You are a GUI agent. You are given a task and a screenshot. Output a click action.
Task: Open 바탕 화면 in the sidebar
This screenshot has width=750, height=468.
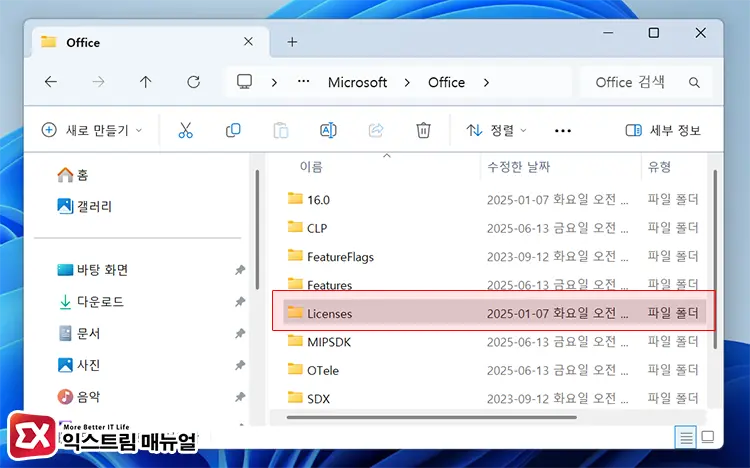(92, 270)
